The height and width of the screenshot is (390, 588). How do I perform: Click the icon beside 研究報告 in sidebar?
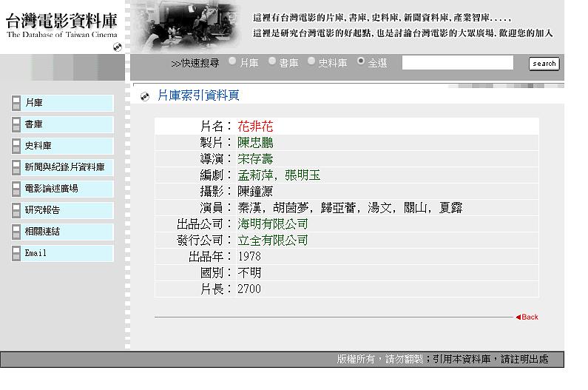pos(16,210)
